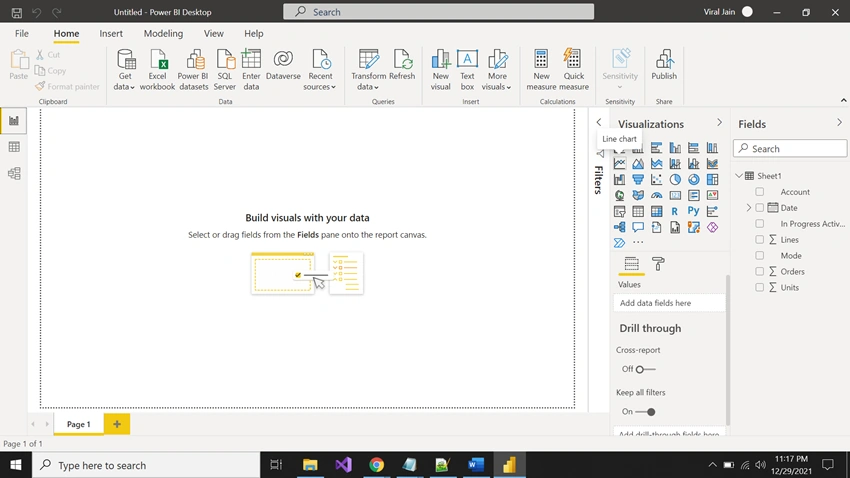This screenshot has width=850, height=478.
Task: Choose the Funnel chart visualization
Action: [x=638, y=179]
